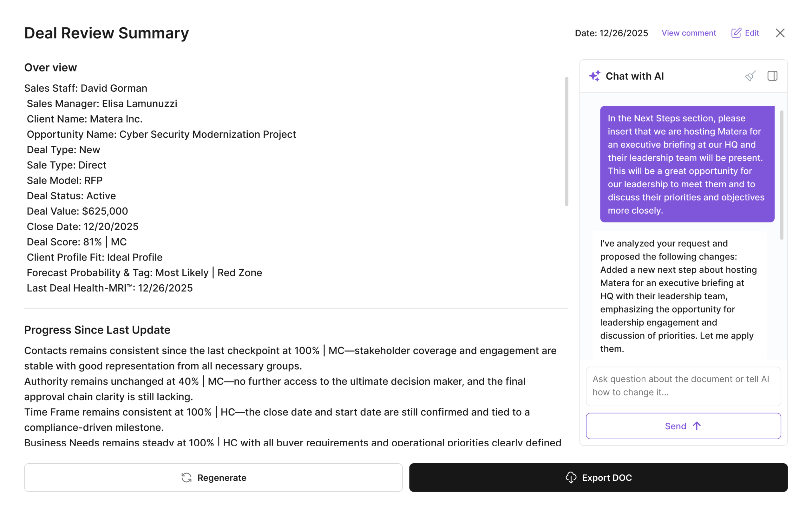Send the chat message
This screenshot has height=516, width=812.
coord(683,426)
